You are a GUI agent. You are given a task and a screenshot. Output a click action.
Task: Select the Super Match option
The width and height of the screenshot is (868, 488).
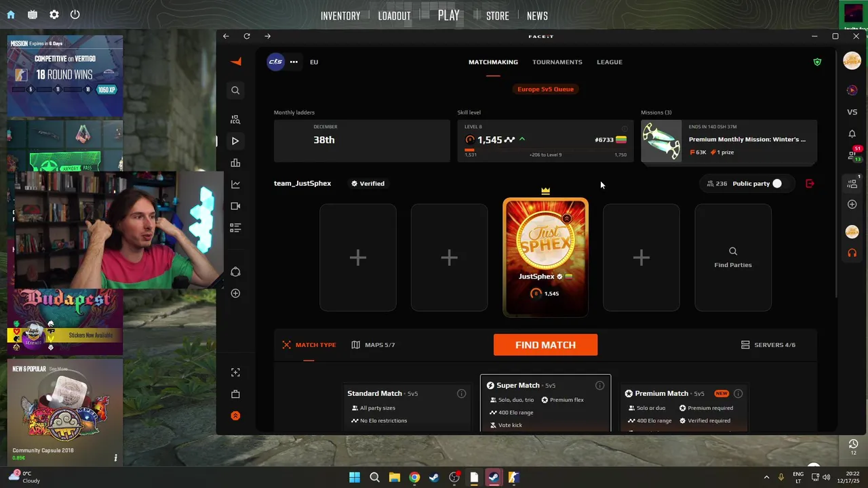click(545, 403)
